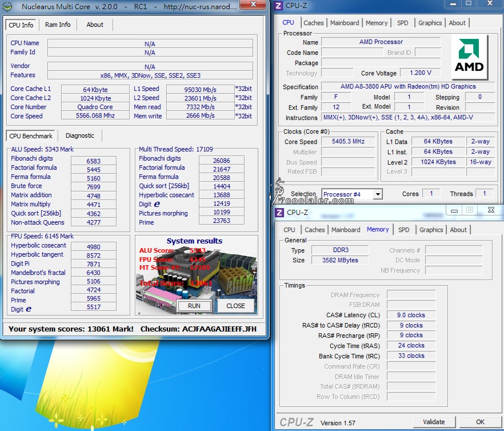
Task: Open Mainboard tab in lower CPU-Z window
Action: [346, 230]
